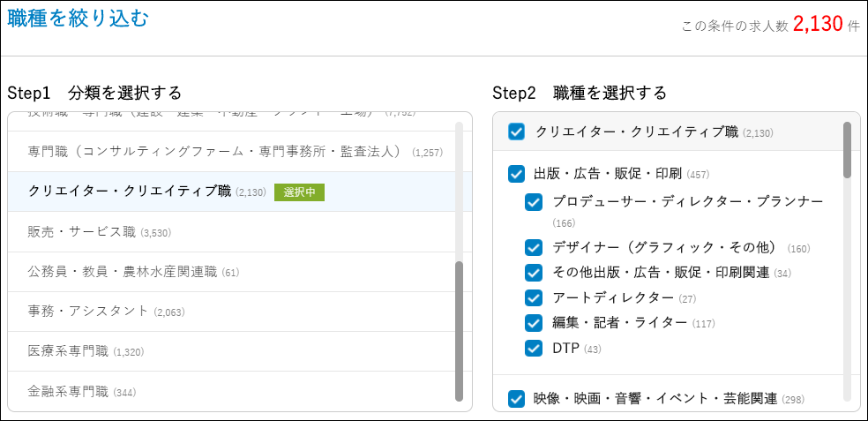The image size is (868, 421).
Task: Click the Step1 category list scrollbar
Action: [459, 331]
